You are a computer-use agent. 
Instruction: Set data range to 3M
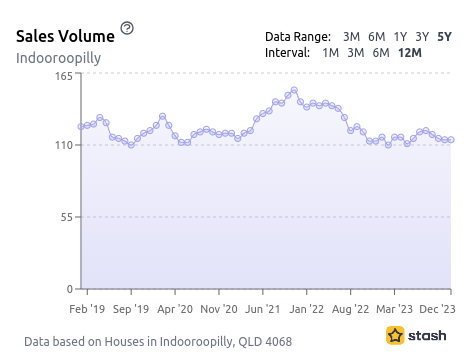[351, 37]
